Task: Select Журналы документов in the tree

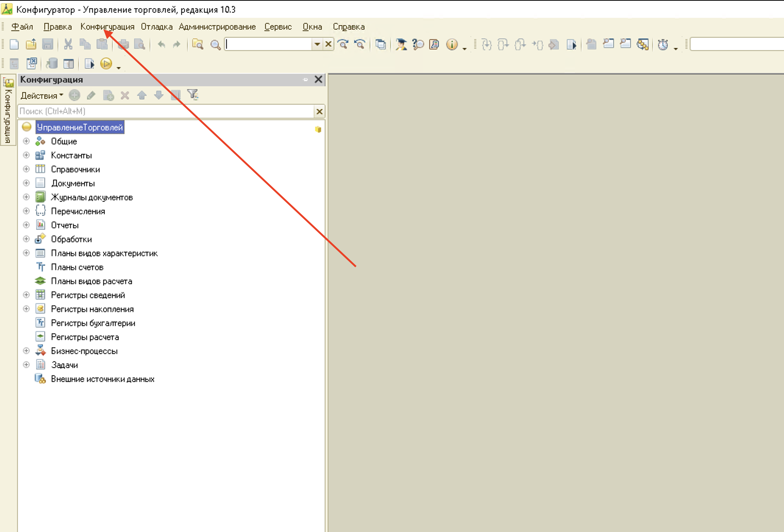Action: (x=92, y=197)
